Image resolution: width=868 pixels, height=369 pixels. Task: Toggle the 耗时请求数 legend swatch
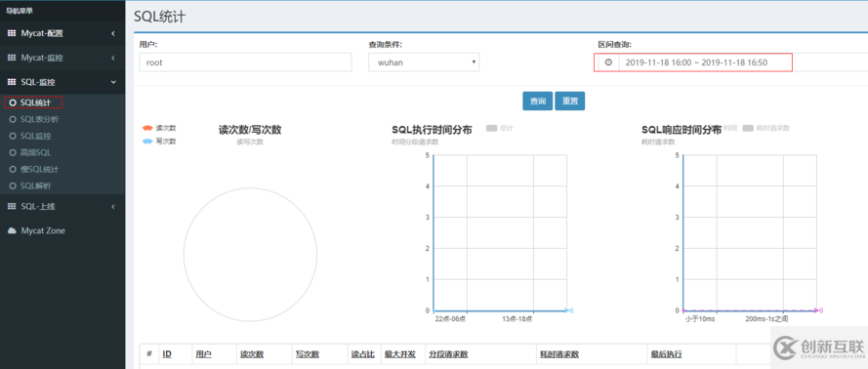click(749, 128)
